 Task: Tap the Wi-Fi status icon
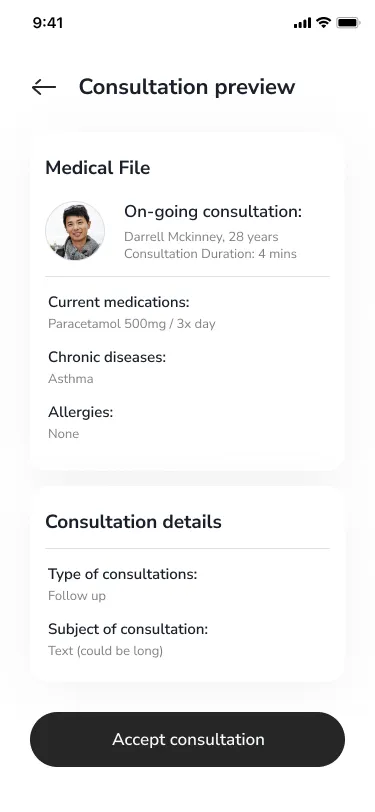point(324,22)
